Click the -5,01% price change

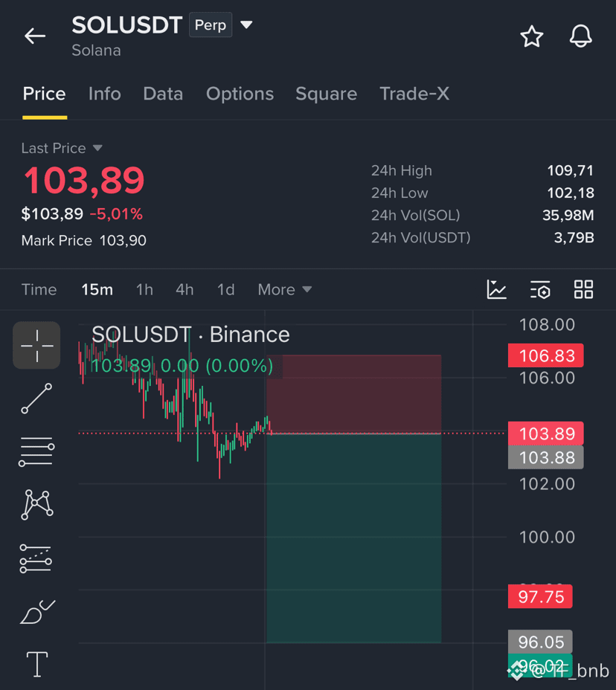tap(116, 214)
